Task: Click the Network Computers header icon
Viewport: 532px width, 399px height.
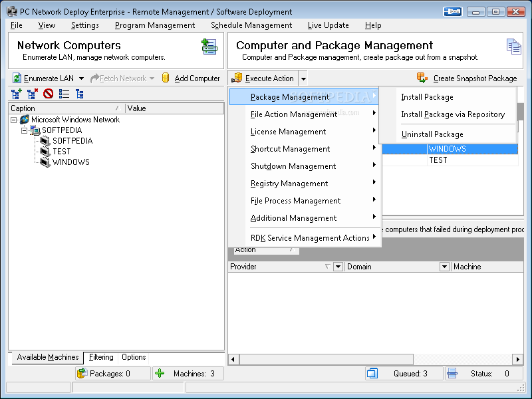Action: [x=209, y=47]
